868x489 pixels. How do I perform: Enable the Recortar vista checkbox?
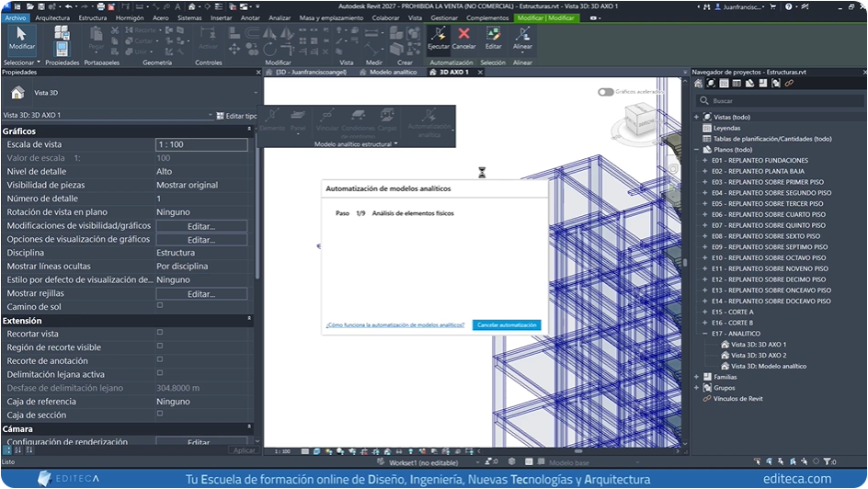pos(160,334)
